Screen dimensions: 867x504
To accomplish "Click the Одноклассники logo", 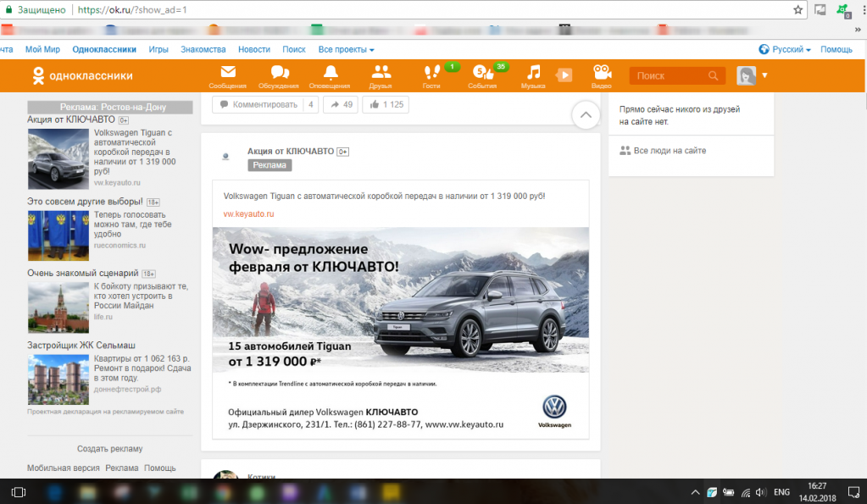I will (x=82, y=75).
